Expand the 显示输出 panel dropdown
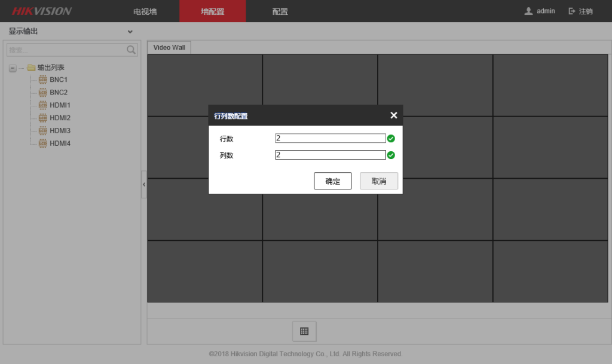Image resolution: width=612 pixels, height=364 pixels. 130,32
